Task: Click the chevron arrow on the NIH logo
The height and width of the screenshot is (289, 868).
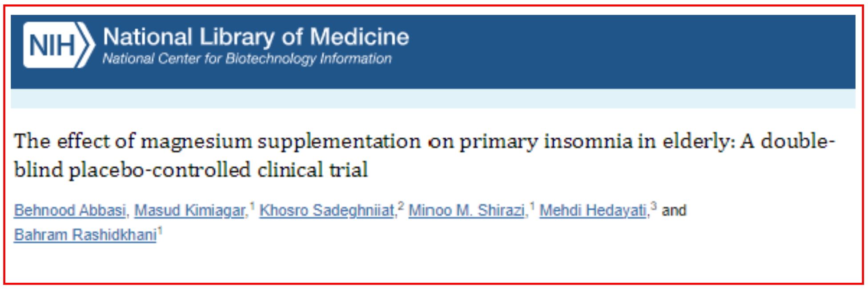Action: coord(87,45)
